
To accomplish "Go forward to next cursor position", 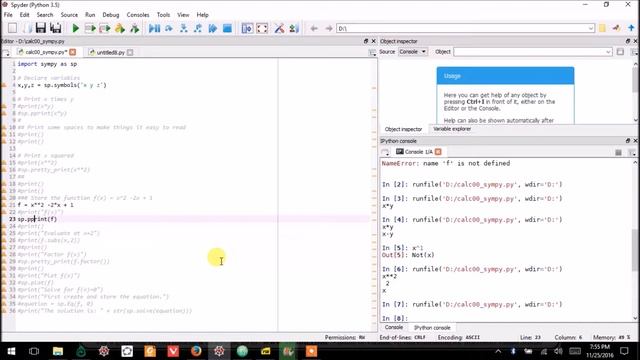I will click(x=329, y=28).
